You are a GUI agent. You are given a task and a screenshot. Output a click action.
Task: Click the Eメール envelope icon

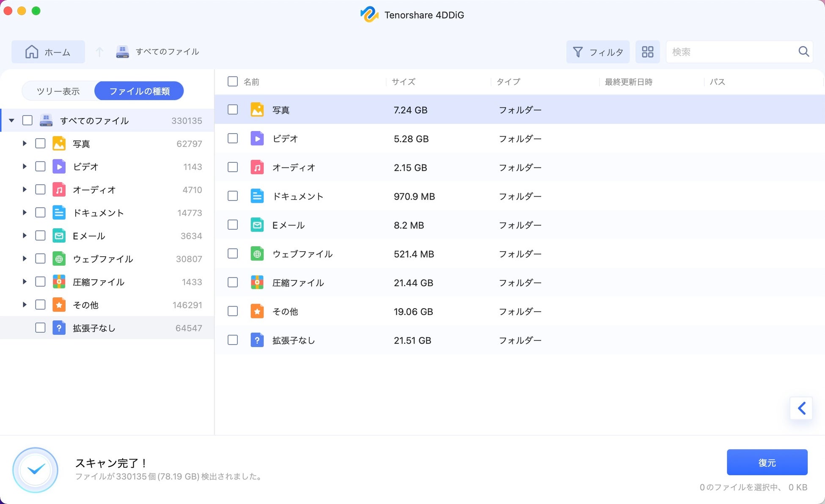[59, 236]
